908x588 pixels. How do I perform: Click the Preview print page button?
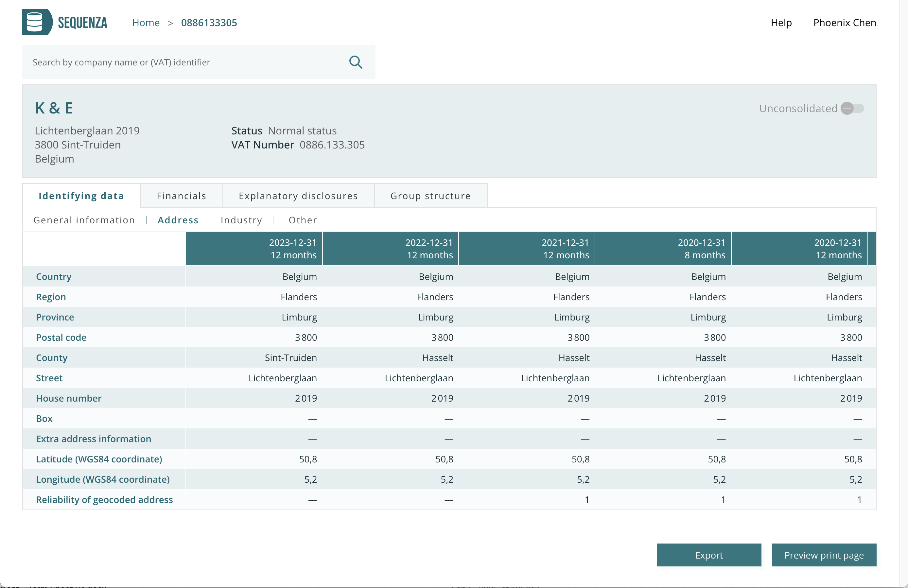pyautogui.click(x=824, y=555)
